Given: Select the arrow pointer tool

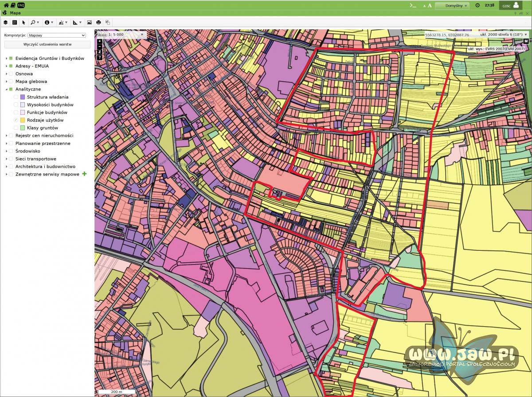Looking at the screenshot, I should click(x=24, y=22).
